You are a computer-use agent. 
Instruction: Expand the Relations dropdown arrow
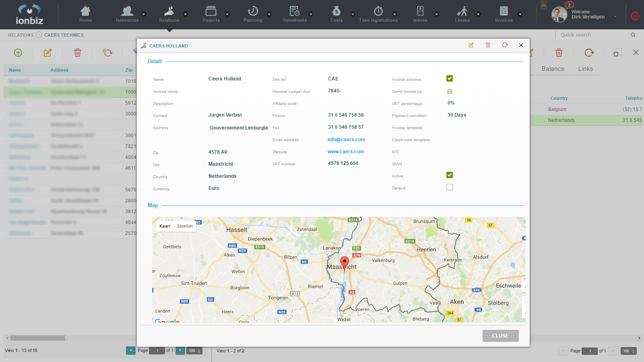185,14
